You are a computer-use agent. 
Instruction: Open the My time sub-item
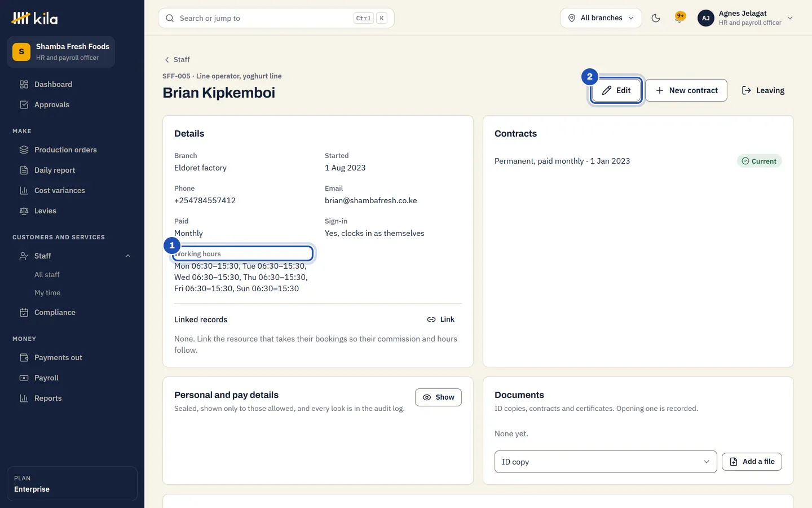pos(47,293)
